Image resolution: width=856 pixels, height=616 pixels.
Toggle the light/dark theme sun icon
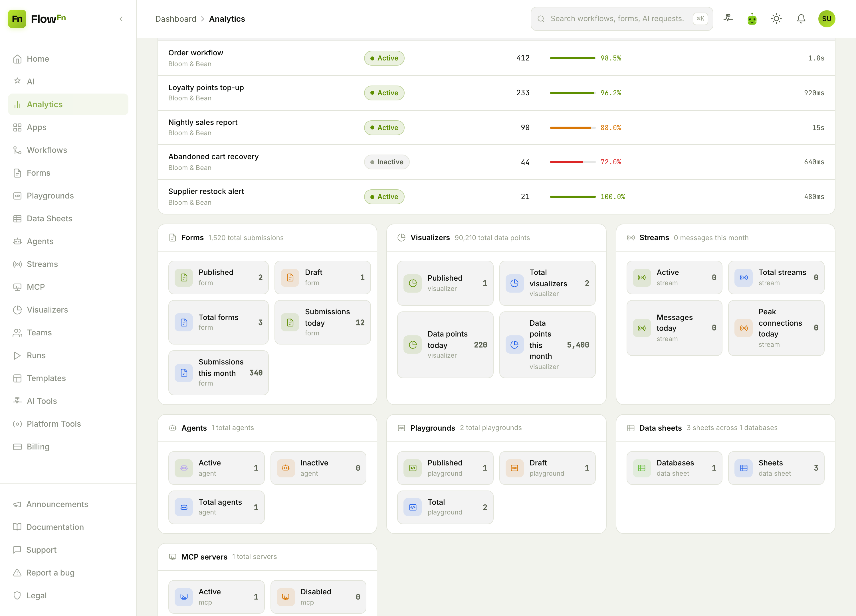point(776,19)
